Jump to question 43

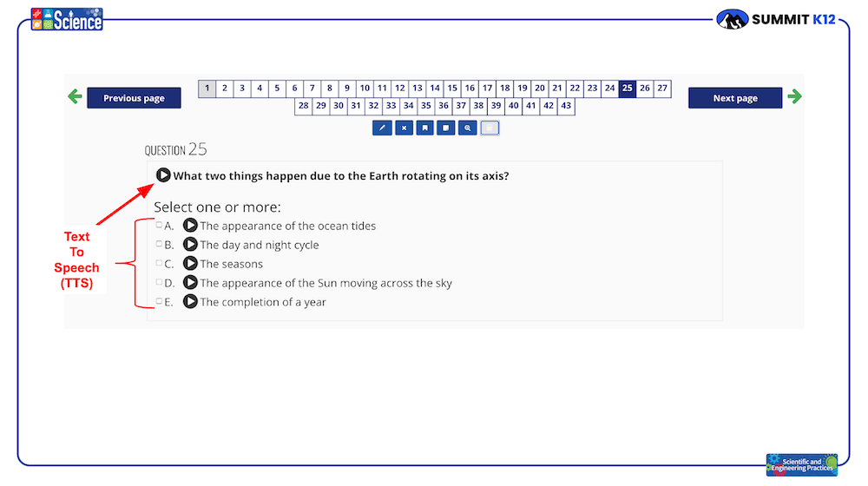(x=566, y=106)
